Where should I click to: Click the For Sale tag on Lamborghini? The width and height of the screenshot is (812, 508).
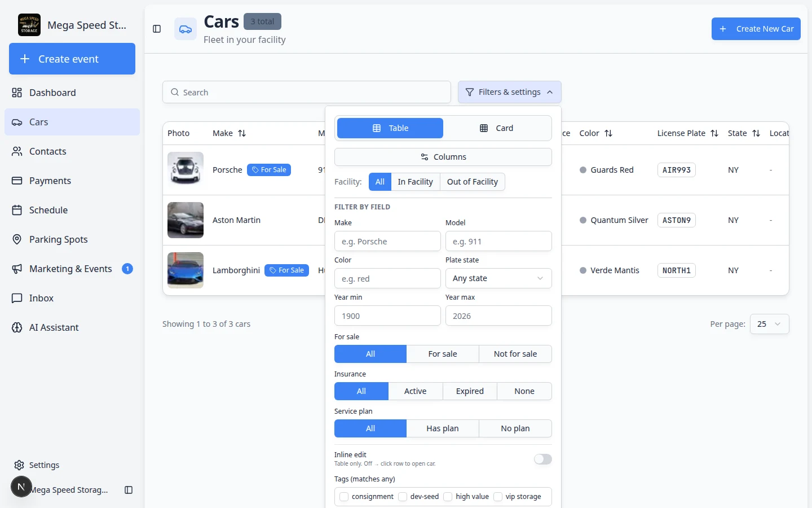[286, 270]
